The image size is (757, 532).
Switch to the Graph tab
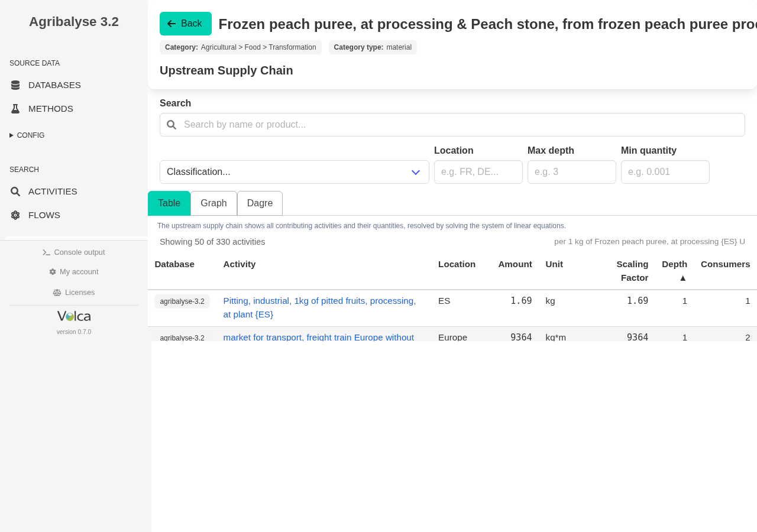[213, 203]
